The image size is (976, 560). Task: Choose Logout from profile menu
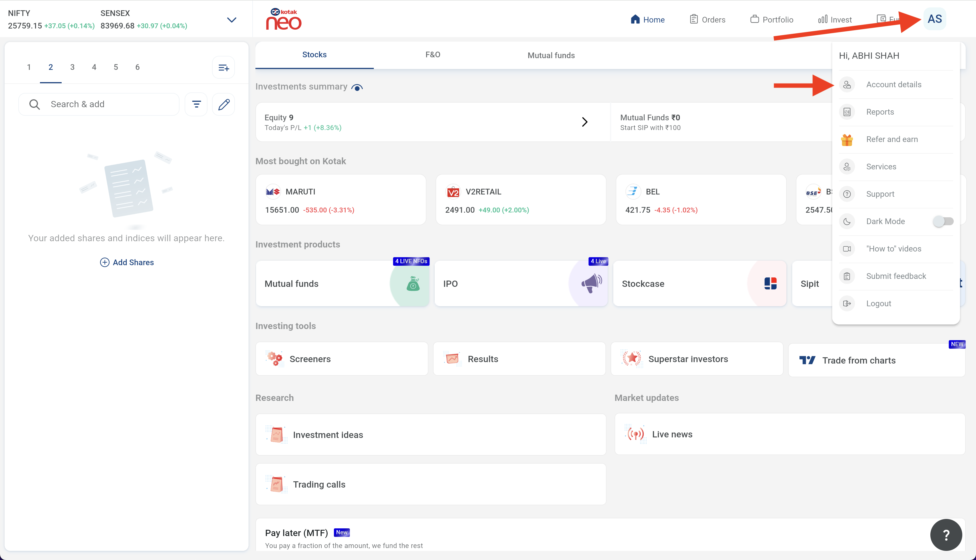pyautogui.click(x=896, y=303)
